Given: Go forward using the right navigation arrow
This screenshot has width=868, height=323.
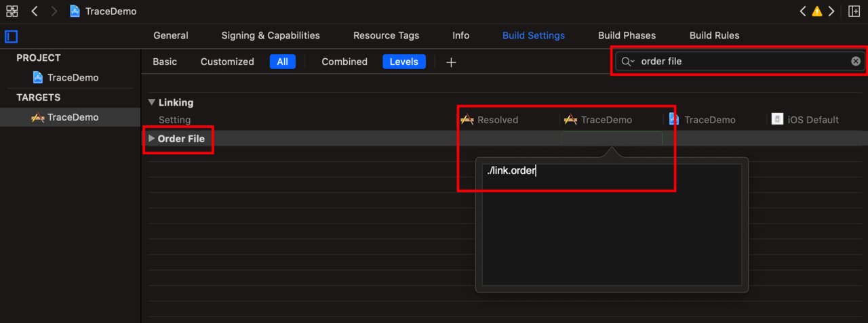Looking at the screenshot, I should click(55, 12).
